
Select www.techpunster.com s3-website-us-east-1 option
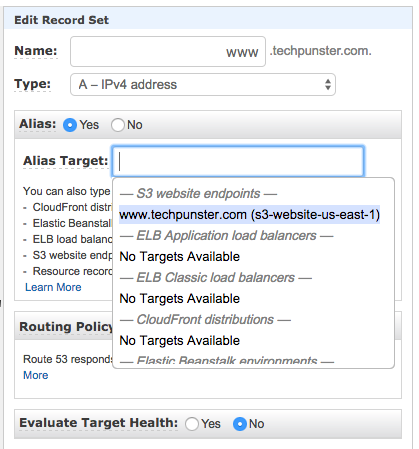(x=249, y=215)
